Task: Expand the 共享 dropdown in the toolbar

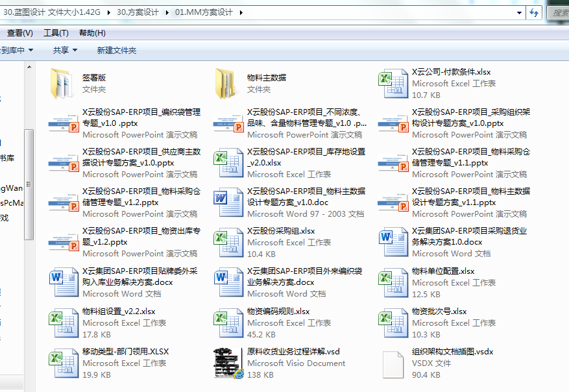Action: (x=65, y=50)
